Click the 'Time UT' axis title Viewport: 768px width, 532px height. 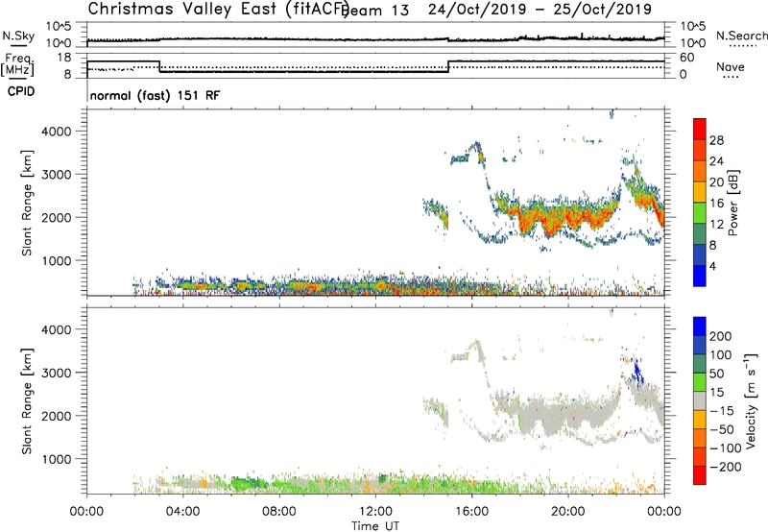click(375, 526)
